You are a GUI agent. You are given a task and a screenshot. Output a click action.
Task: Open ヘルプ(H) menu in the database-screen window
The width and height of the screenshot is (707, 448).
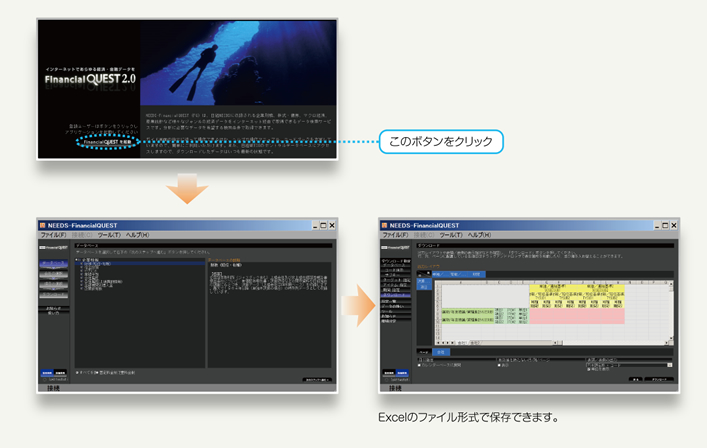137,235
